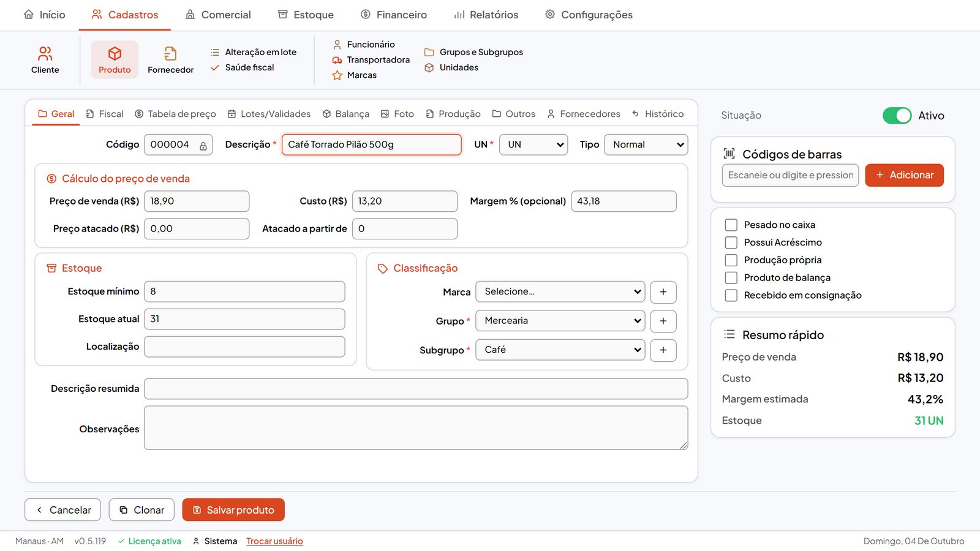This screenshot has width=980, height=551.
Task: Click the lock icon in Código field
Action: click(x=203, y=146)
